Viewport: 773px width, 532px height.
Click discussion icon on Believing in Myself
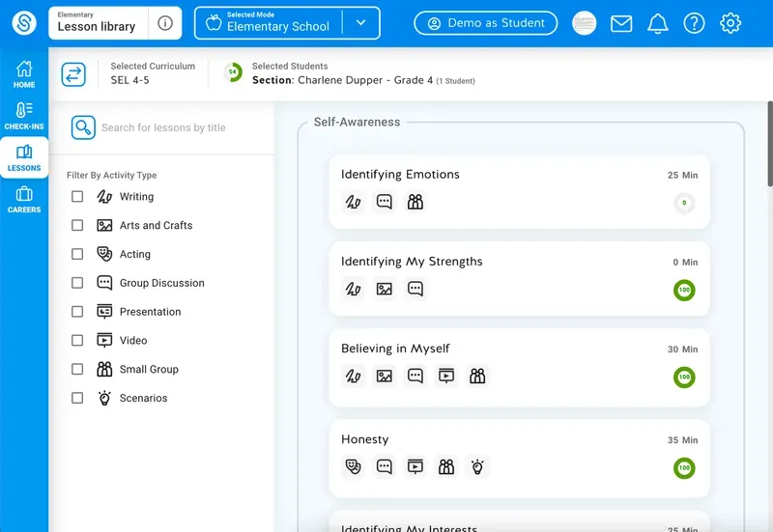[x=415, y=377]
